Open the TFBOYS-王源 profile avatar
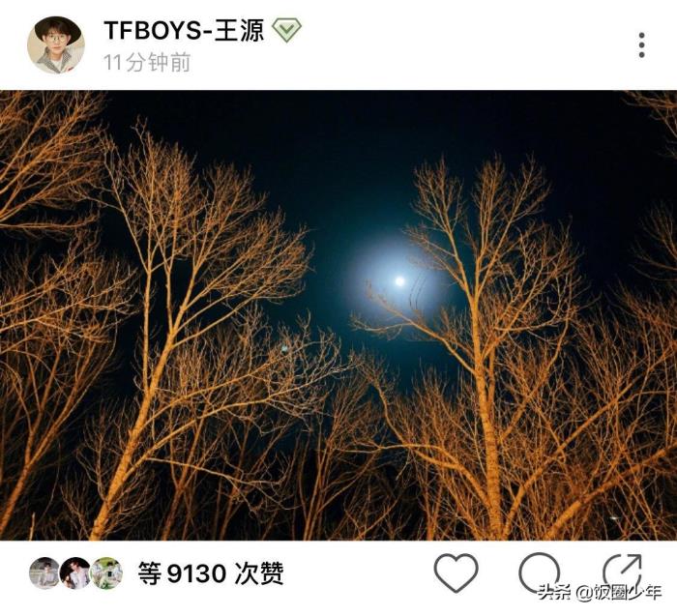This screenshot has height=616, width=677. pyautogui.click(x=56, y=44)
